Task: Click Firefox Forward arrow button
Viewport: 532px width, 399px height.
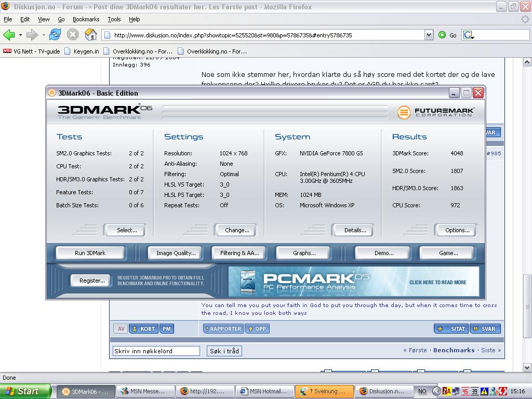Action: click(x=32, y=35)
